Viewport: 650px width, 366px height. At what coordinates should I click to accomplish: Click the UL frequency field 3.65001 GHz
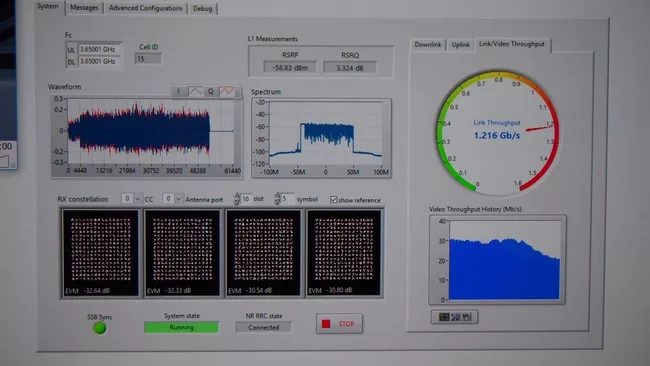coord(99,49)
